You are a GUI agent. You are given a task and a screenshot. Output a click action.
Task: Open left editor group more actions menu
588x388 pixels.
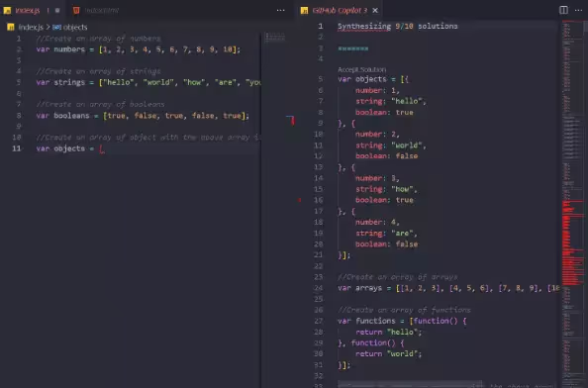click(280, 11)
